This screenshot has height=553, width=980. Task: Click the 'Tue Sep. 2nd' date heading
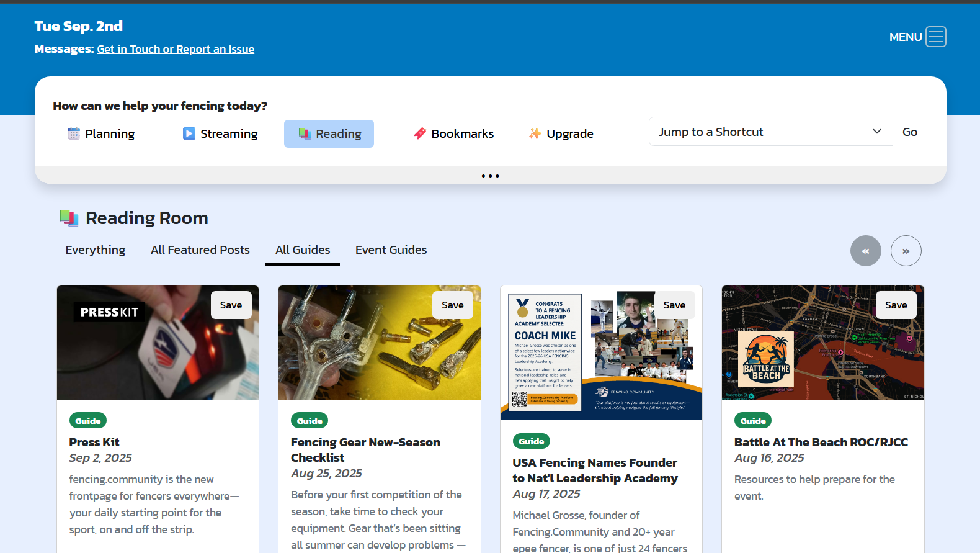(79, 26)
